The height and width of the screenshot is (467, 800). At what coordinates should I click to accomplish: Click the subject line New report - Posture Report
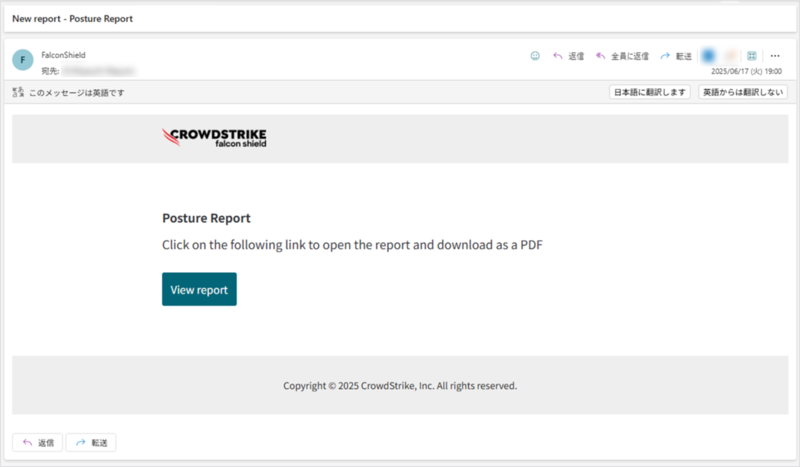point(72,19)
